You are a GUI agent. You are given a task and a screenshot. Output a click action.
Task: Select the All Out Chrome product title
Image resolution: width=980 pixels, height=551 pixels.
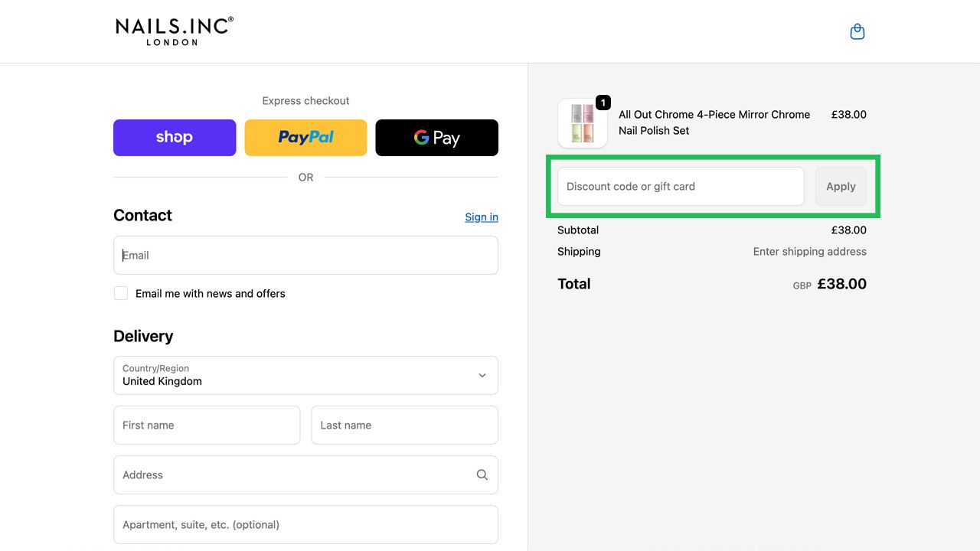(714, 122)
